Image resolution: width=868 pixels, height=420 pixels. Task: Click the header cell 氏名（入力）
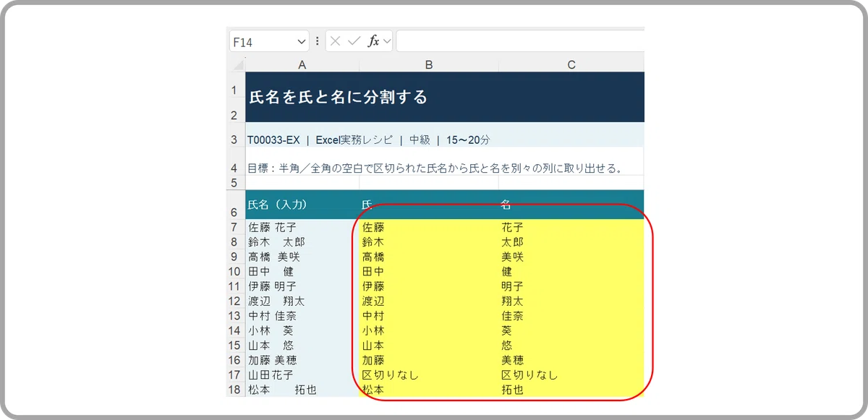tap(302, 205)
